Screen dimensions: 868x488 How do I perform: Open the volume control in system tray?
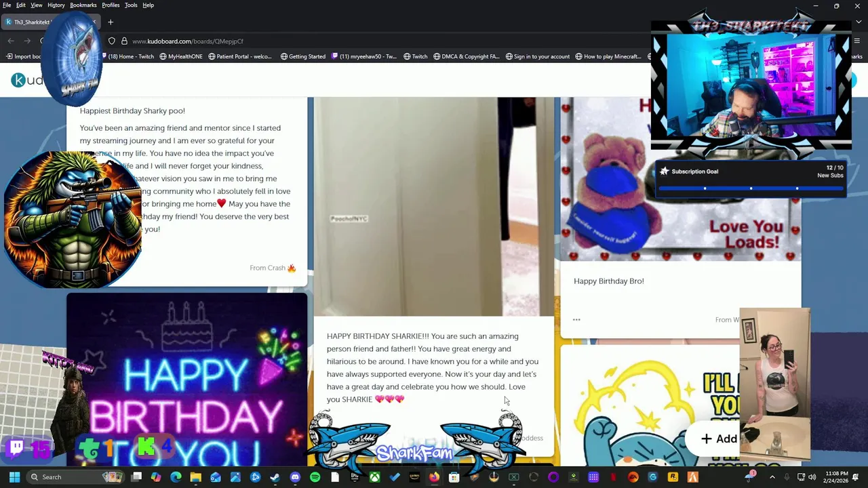[x=812, y=477]
